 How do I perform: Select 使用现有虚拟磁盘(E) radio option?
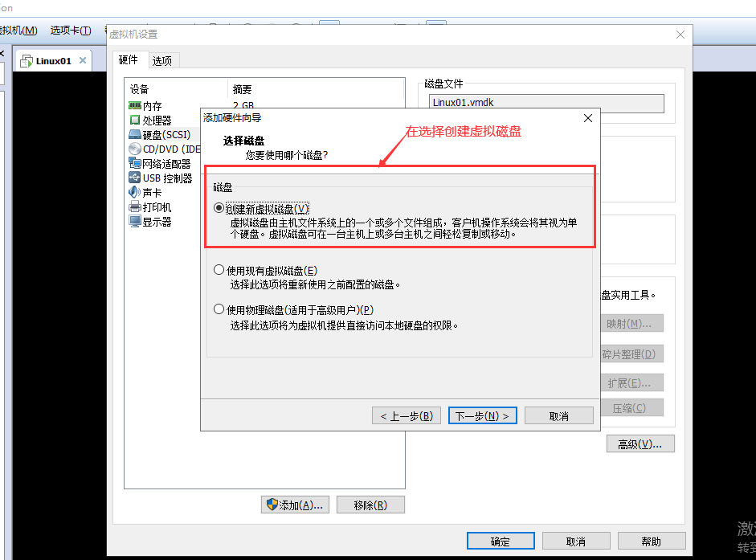pos(219,270)
